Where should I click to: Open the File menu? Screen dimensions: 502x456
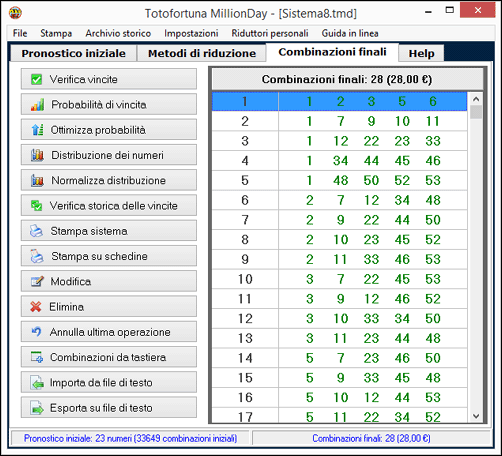(20, 33)
